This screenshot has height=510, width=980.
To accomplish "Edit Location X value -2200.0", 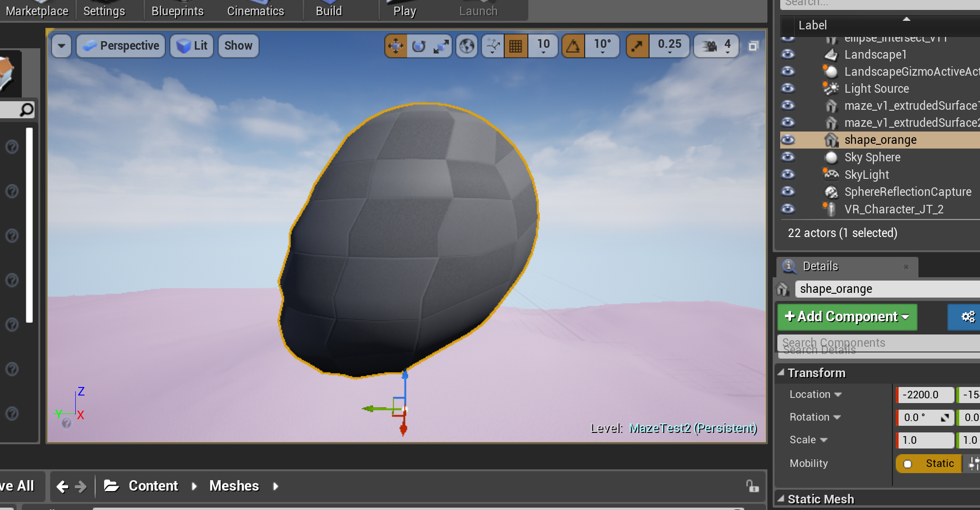I will tap(925, 395).
